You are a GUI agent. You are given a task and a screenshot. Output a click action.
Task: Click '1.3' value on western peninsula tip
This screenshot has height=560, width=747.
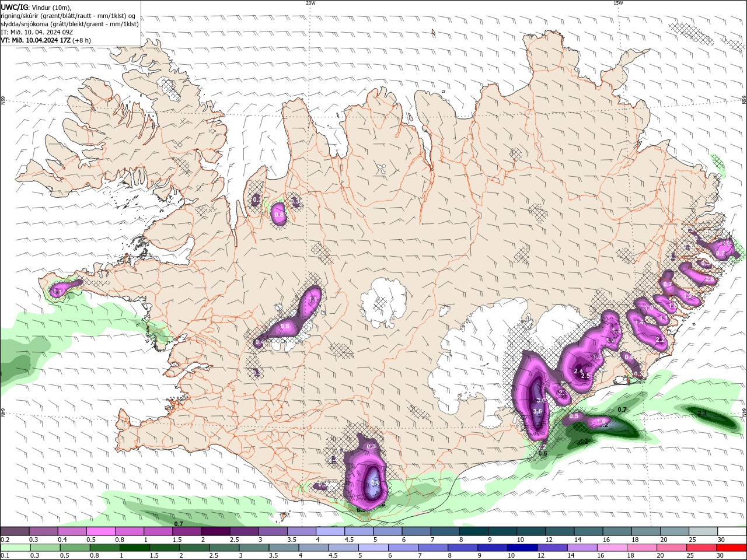(x=57, y=292)
